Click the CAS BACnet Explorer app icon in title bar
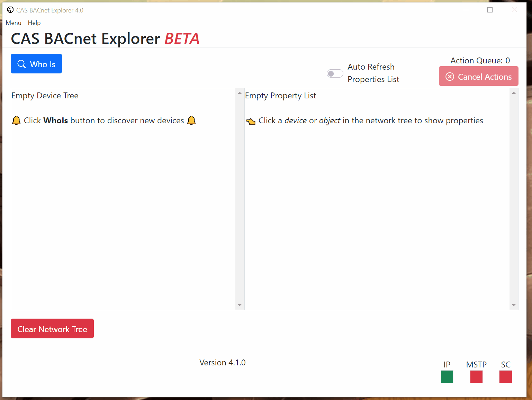Viewport: 532px width, 400px height. [x=10, y=10]
